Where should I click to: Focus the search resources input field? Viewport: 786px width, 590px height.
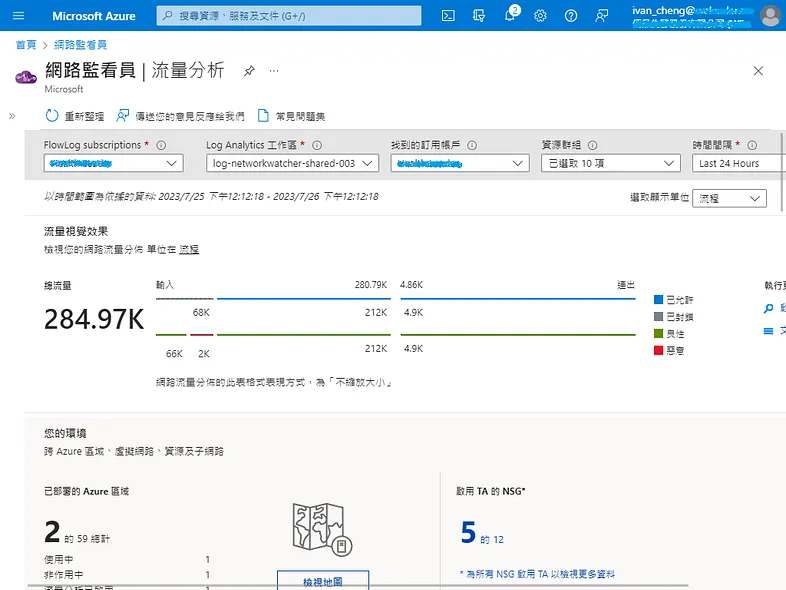[289, 16]
